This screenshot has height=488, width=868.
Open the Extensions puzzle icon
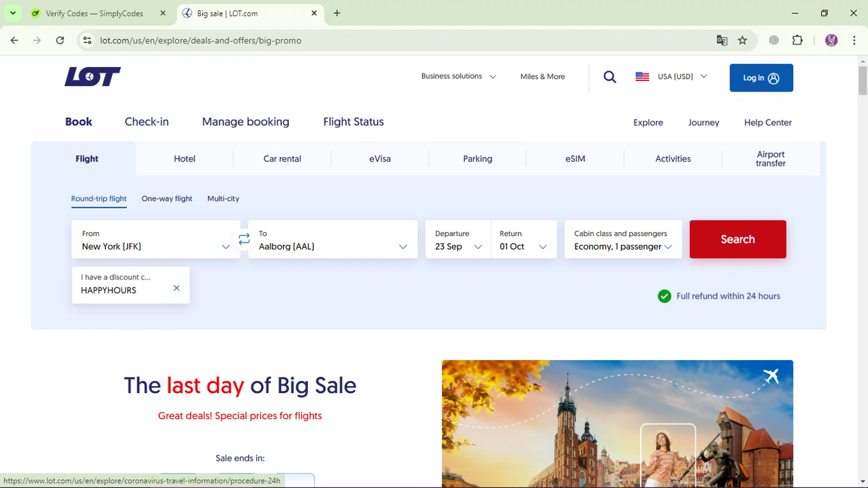(x=797, y=41)
